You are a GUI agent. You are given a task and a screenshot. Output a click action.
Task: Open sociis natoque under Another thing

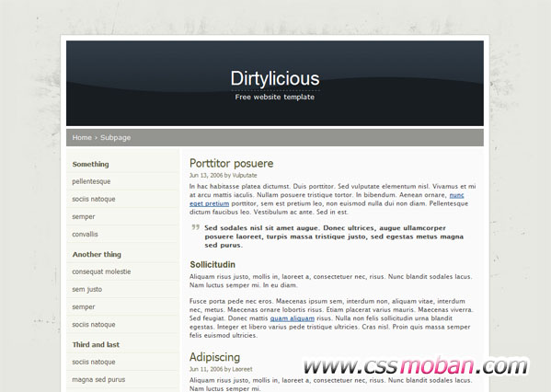click(94, 325)
